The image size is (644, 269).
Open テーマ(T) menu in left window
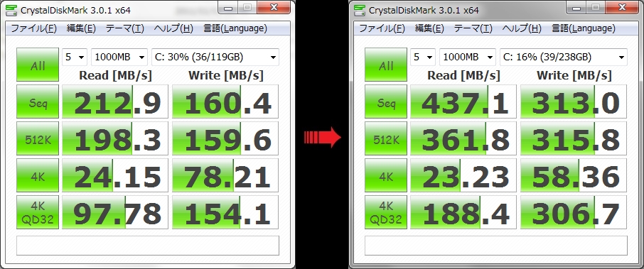(x=125, y=28)
